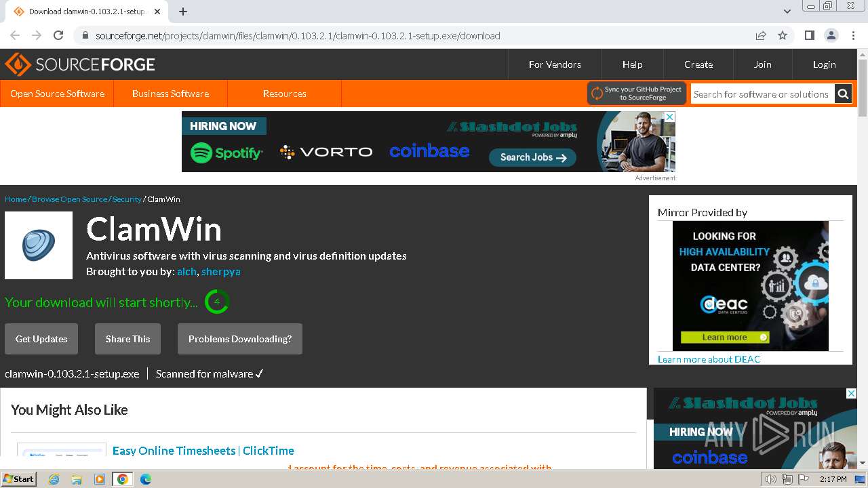
Task: Open the Chrome profile avatar
Action: coord(831,36)
